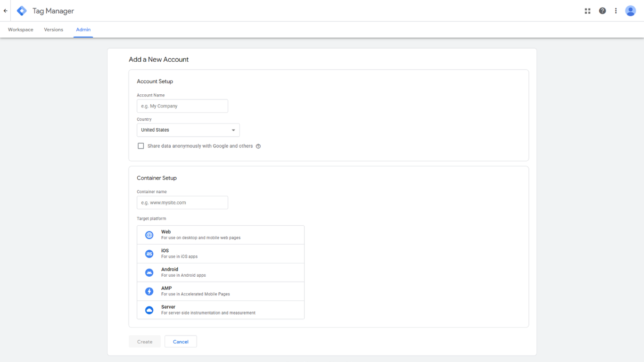Open the help question mark icon
Screen dimensions: 644x362
[602, 10]
